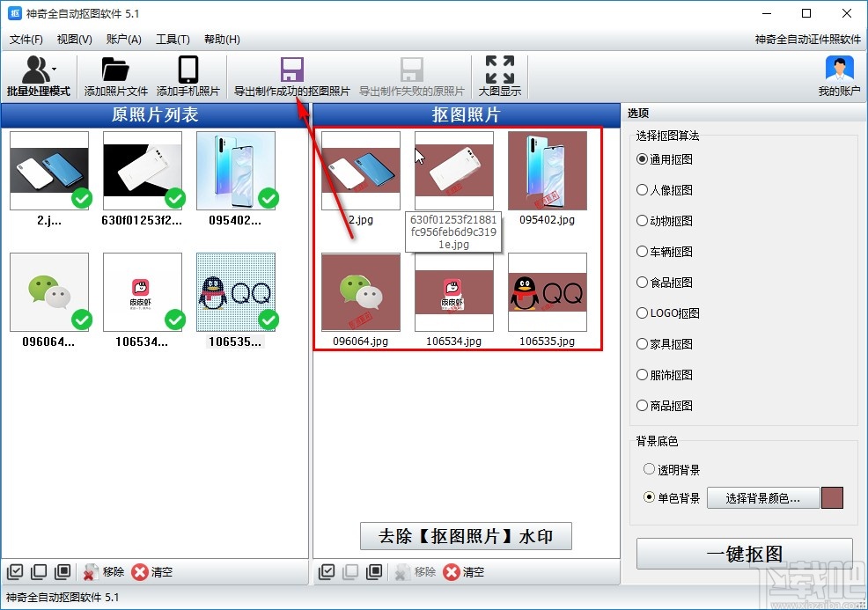Select the 家具抠图 algorithm
The height and width of the screenshot is (610, 868).
665,344
